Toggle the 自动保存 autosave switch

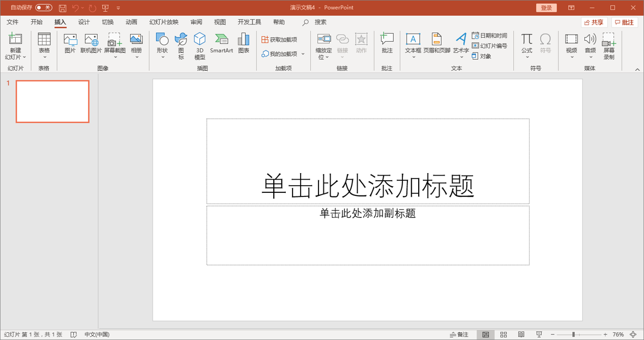point(44,8)
